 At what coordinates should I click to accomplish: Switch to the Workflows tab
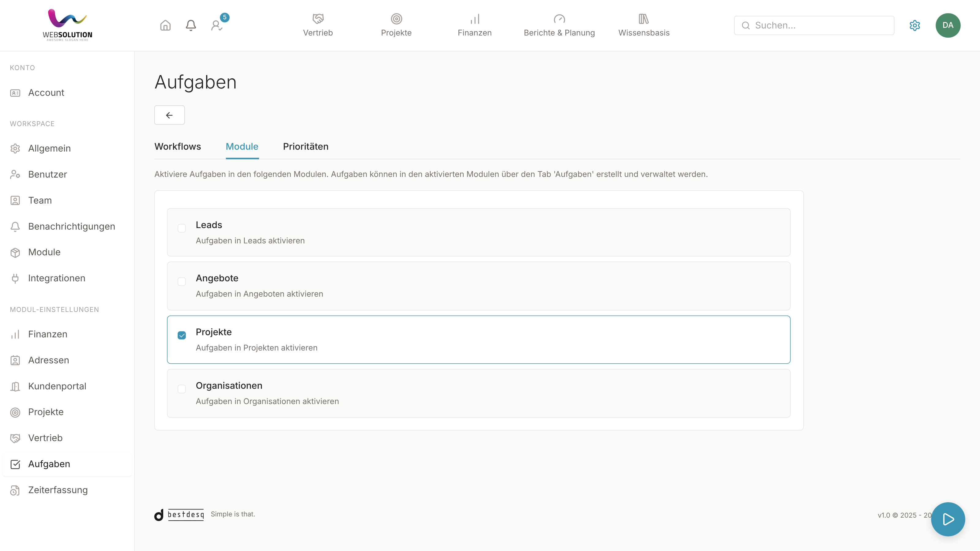click(x=178, y=146)
